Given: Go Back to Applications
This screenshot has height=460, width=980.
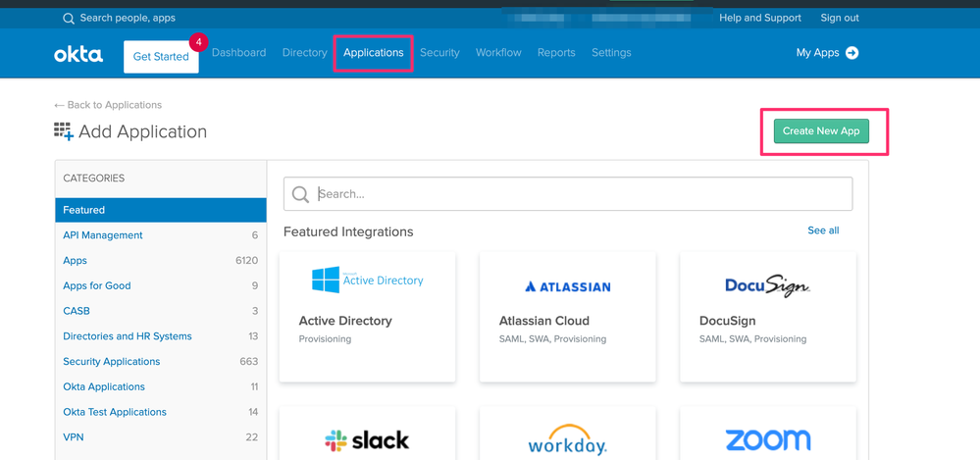Looking at the screenshot, I should pyautogui.click(x=108, y=105).
